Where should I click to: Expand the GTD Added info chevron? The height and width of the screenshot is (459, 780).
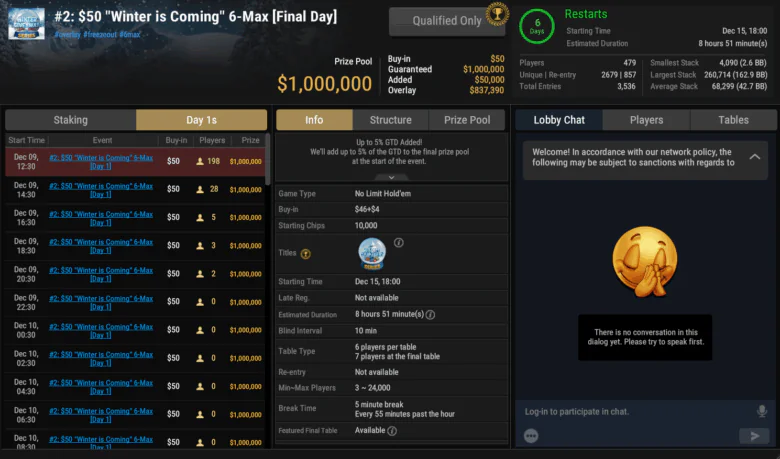point(391,178)
